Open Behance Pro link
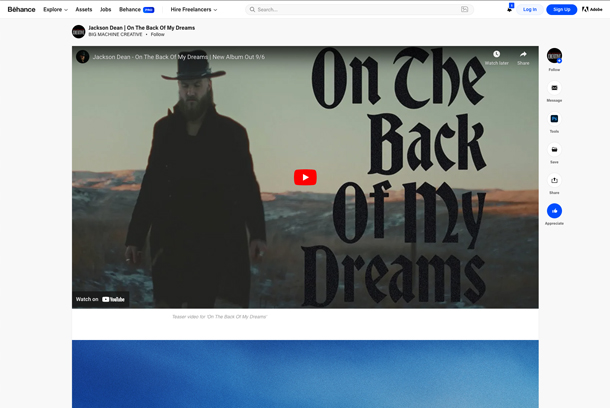 tap(137, 9)
